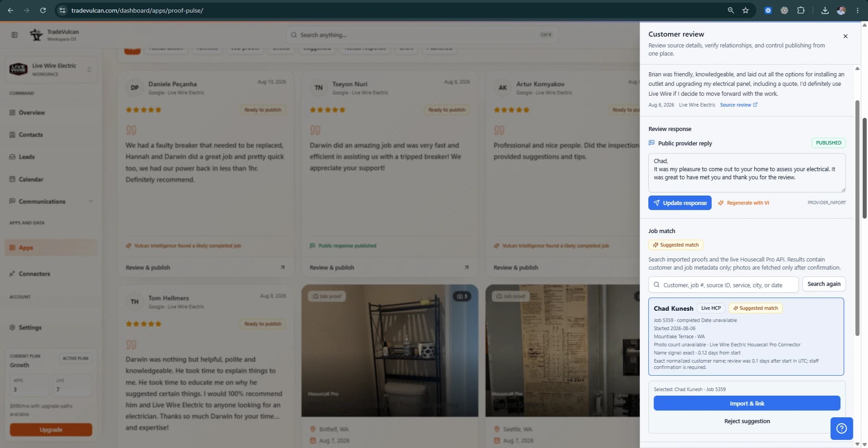Click Ready to publish on Daniele Peçanha card
Viewport: 868px width, 448px height.
point(263,110)
